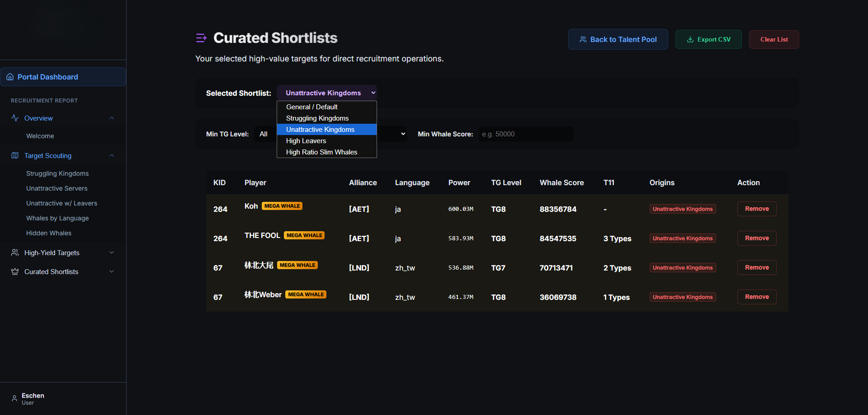The height and width of the screenshot is (415, 868).
Task: Click whale score 88356784
Action: (558, 209)
